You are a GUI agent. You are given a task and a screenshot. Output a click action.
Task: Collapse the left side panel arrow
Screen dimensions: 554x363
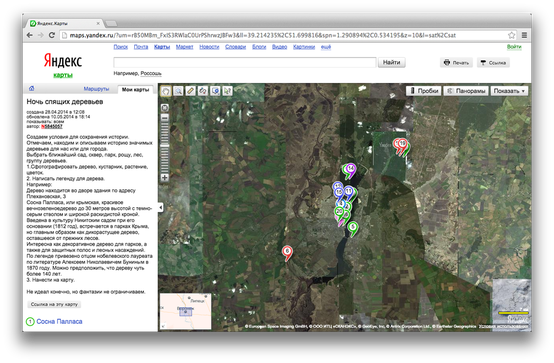click(x=161, y=207)
